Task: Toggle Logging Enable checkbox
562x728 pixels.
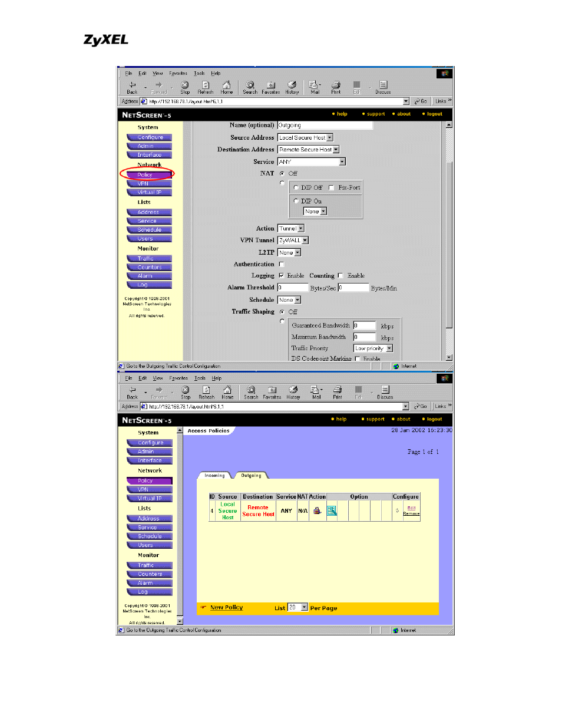Action: 281,275
